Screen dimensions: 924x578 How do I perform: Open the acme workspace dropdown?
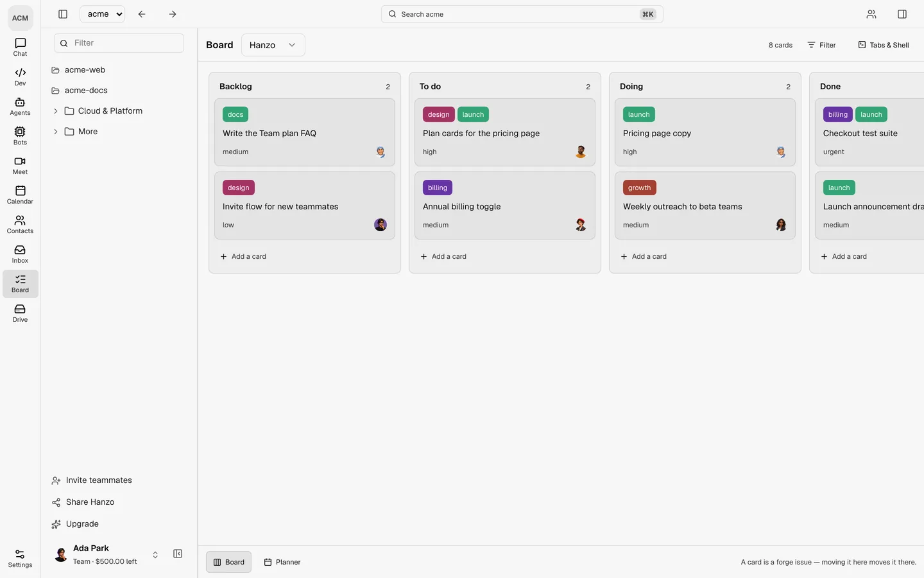pyautogui.click(x=103, y=14)
